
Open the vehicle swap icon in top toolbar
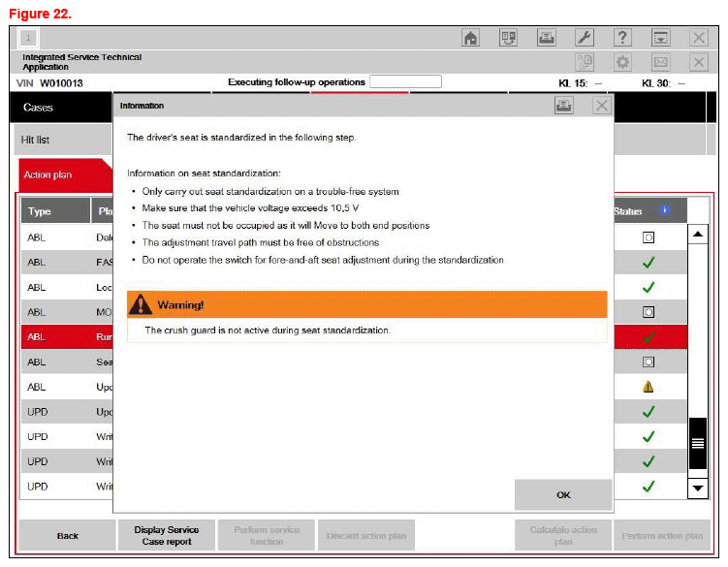coord(508,38)
